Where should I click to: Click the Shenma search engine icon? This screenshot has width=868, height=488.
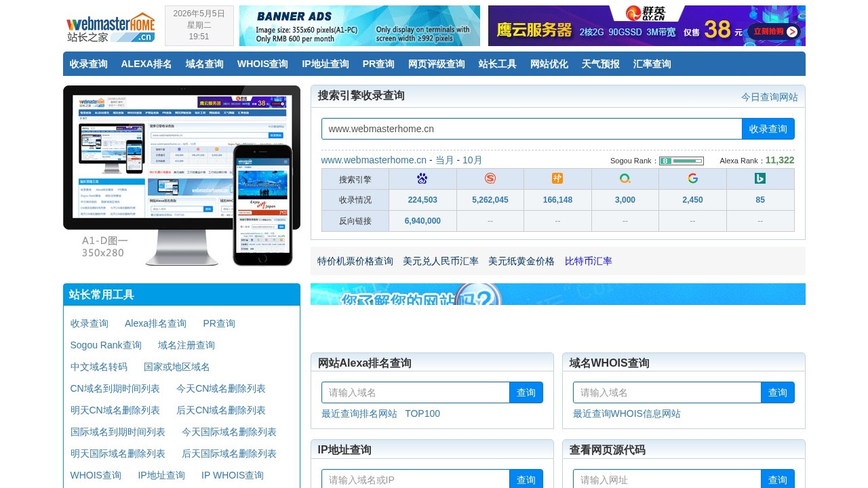coord(557,178)
